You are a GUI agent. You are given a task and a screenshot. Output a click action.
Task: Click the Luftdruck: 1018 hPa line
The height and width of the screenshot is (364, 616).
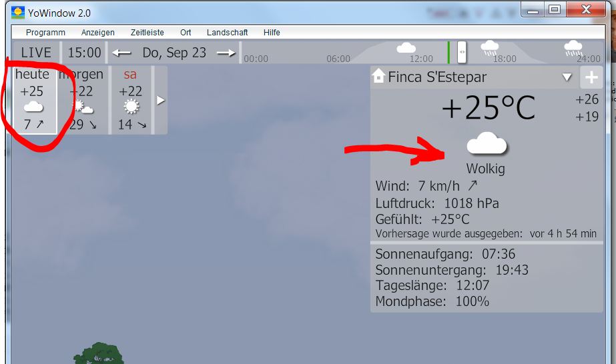coord(437,203)
